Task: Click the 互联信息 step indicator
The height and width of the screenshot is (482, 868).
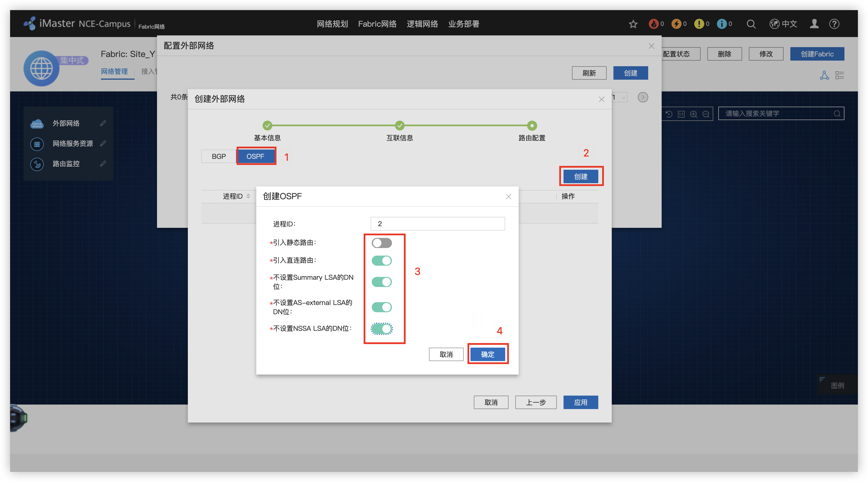Action: tap(400, 126)
